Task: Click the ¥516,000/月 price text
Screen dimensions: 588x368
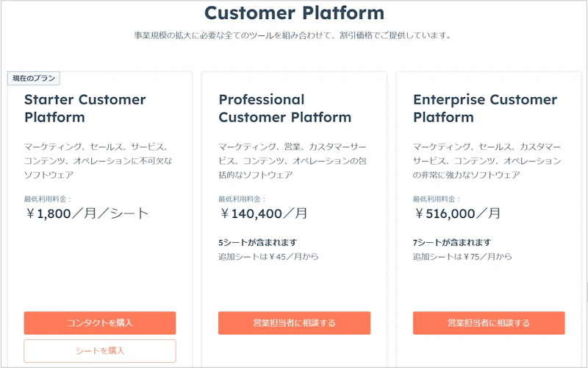Action: [x=457, y=213]
